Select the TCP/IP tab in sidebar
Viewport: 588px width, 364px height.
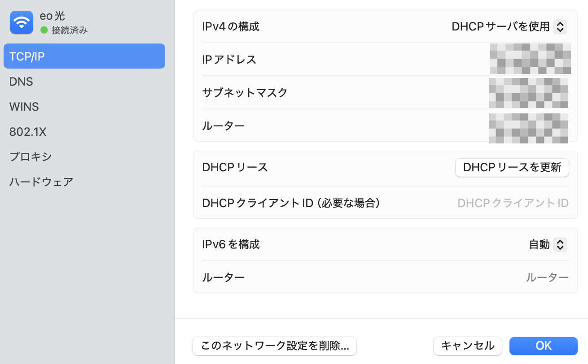coord(84,56)
